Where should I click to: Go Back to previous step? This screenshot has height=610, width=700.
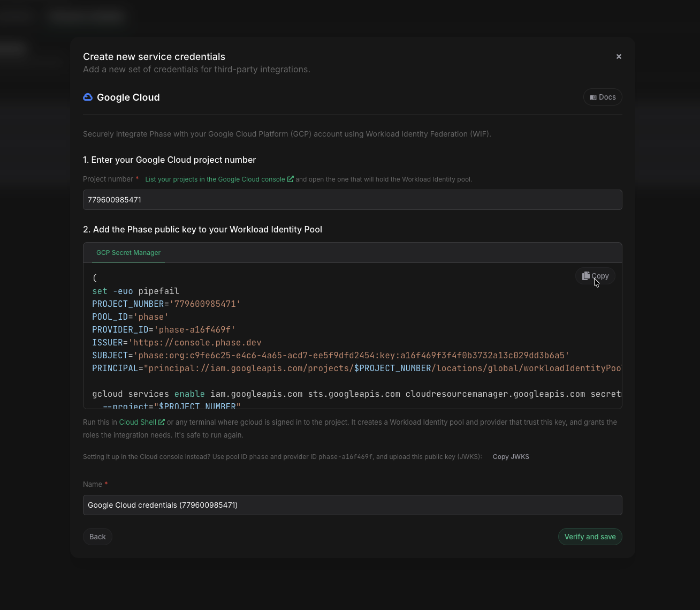[97, 537]
